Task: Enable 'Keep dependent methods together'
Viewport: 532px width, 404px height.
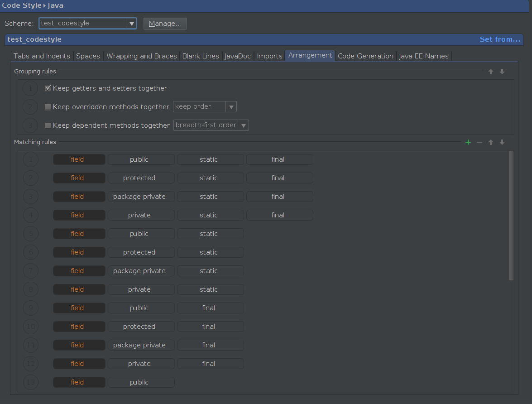Action: [x=48, y=125]
